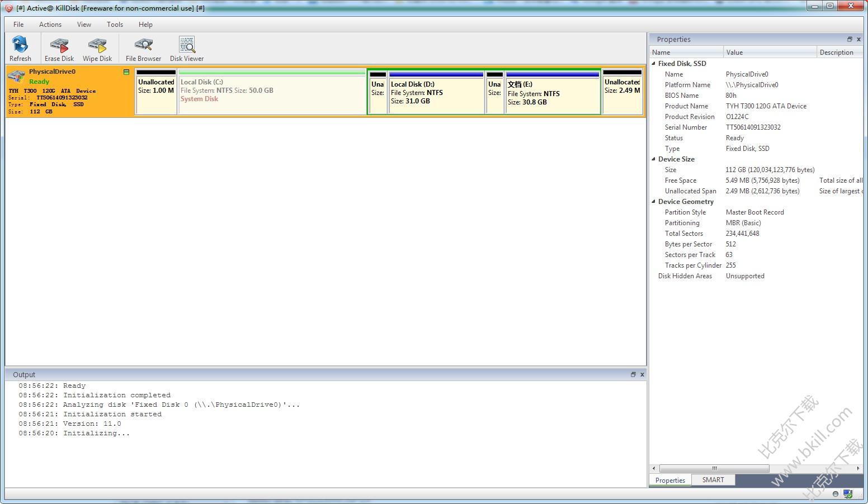
Task: Float the Properties panel
Action: (850, 39)
